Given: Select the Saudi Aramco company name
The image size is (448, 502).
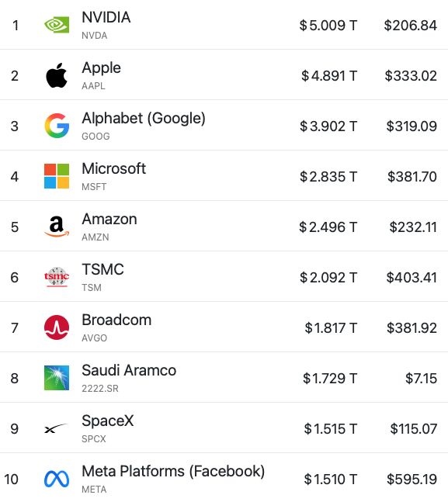Looking at the screenshot, I should point(129,370).
